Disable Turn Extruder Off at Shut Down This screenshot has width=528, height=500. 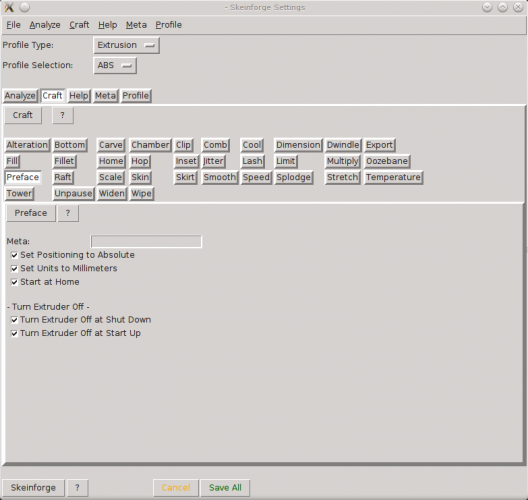pyautogui.click(x=14, y=320)
